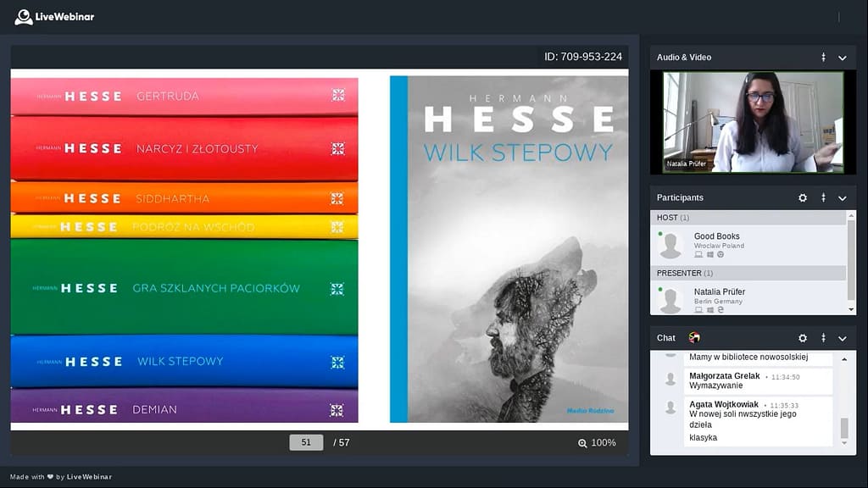868x488 pixels.
Task: Select Natalia Prüfer's webcam video feed
Action: (753, 122)
